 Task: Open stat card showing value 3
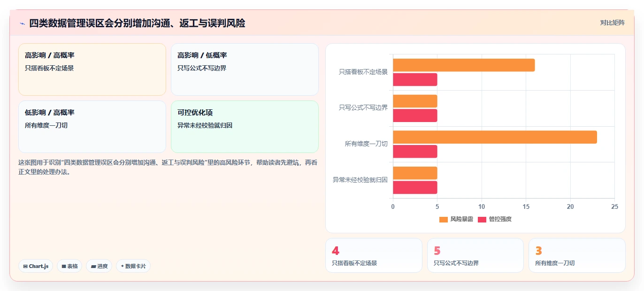577,255
